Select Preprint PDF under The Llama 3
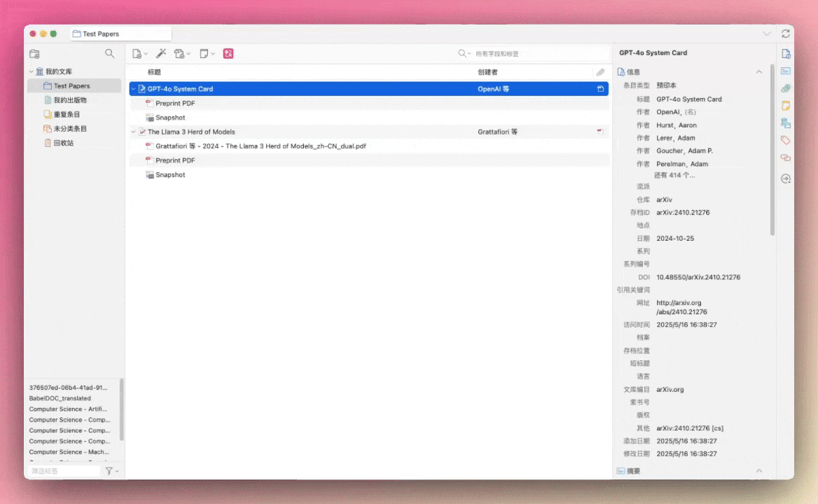Viewport: 818px width, 504px height. click(369, 160)
